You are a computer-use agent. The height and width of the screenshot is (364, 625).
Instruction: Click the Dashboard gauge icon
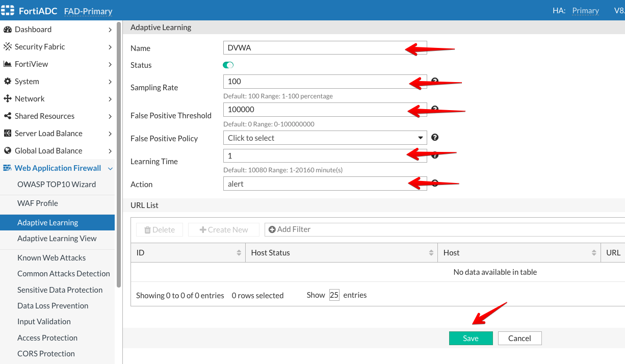coord(8,30)
